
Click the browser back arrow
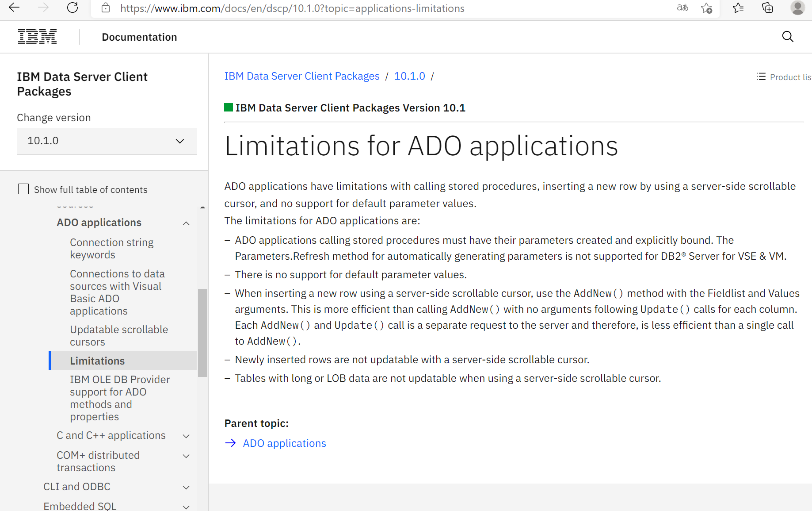pos(14,8)
